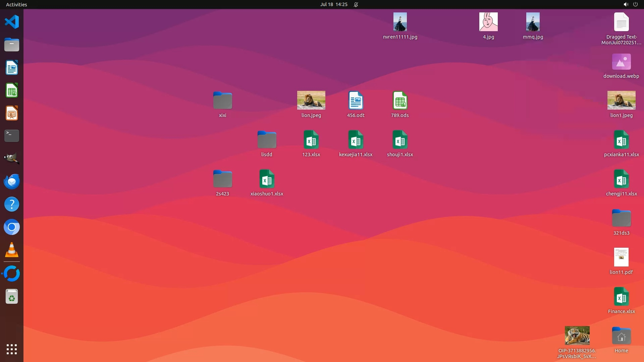This screenshot has width=644, height=362.
Task: Open Visual Studio Code from dock
Action: 12,22
